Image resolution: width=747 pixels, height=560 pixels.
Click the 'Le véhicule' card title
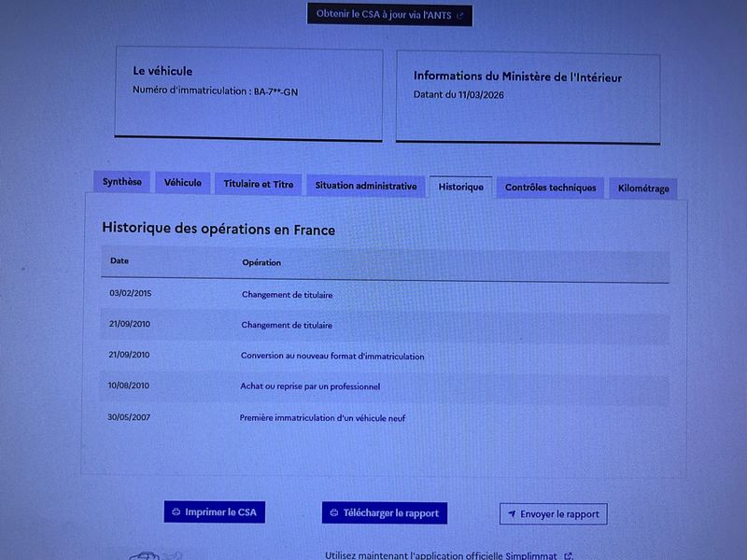(162, 71)
